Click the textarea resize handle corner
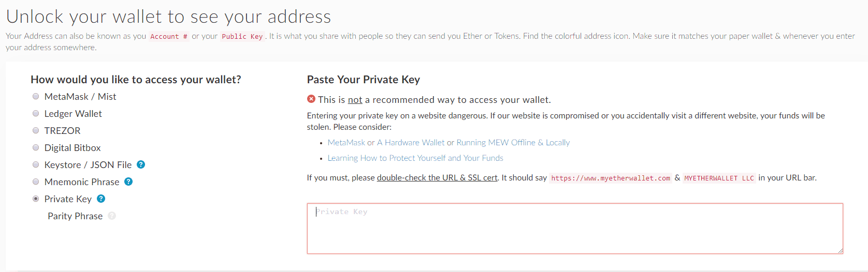This screenshot has height=272, width=868. click(x=840, y=251)
